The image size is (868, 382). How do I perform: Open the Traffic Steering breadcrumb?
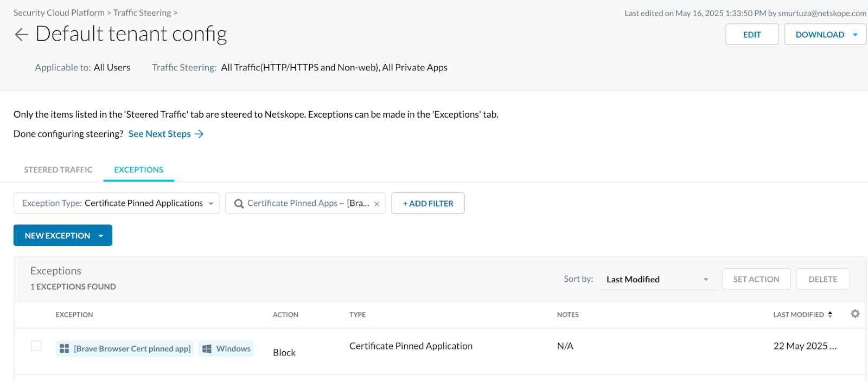142,12
